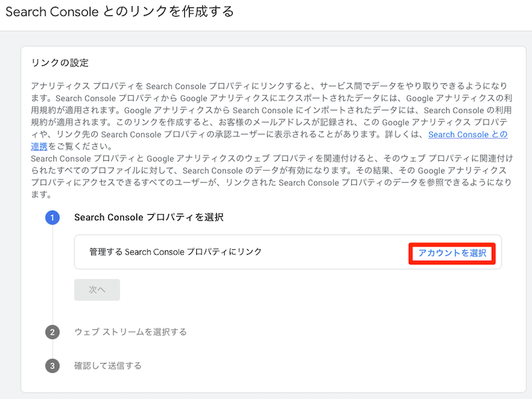This screenshot has height=399, width=532.
Task: Click the gray step 2 circle icon
Action: coord(53,332)
